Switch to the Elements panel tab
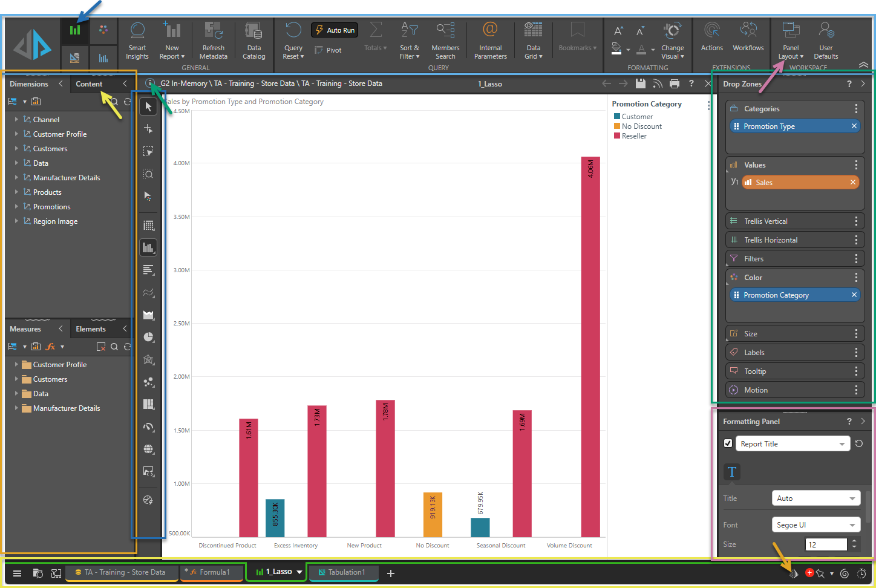 (91, 329)
